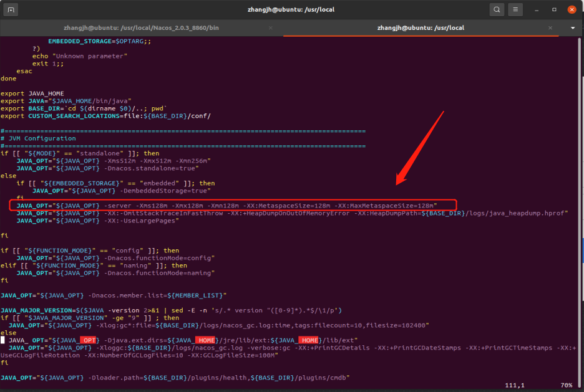Close the terminal window
This screenshot has height=392, width=584.
click(572, 10)
